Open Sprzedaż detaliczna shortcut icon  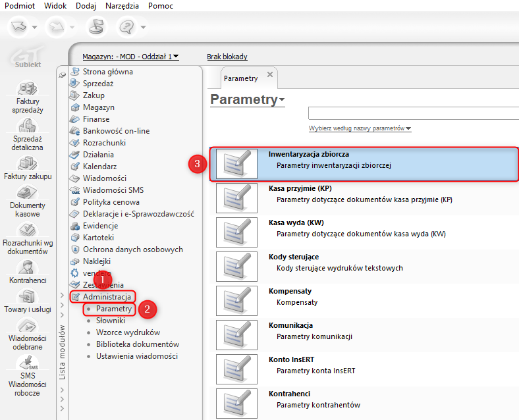[28, 126]
